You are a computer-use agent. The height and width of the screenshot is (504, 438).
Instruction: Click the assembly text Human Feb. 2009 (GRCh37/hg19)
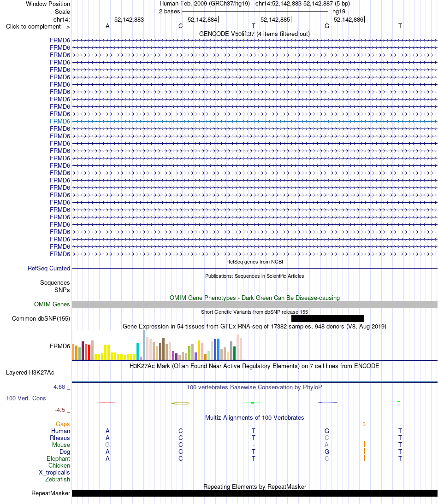pos(205,4)
